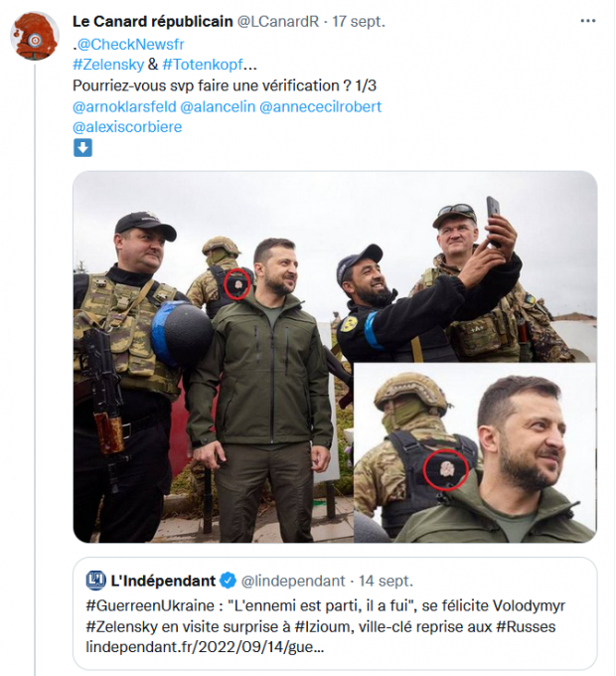Open the main tweet photo of the selfie
Viewport: 616px width, 676px height.
pyautogui.click(x=335, y=356)
